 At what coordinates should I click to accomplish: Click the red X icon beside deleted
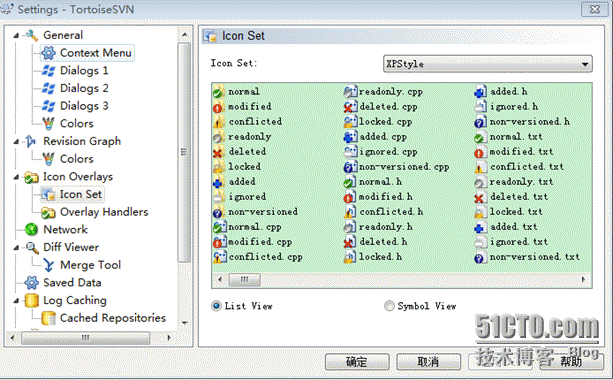[x=219, y=152]
